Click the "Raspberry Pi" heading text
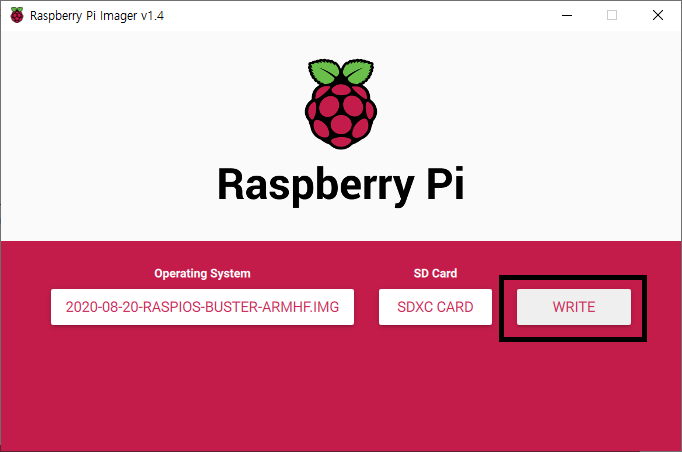 click(x=341, y=185)
